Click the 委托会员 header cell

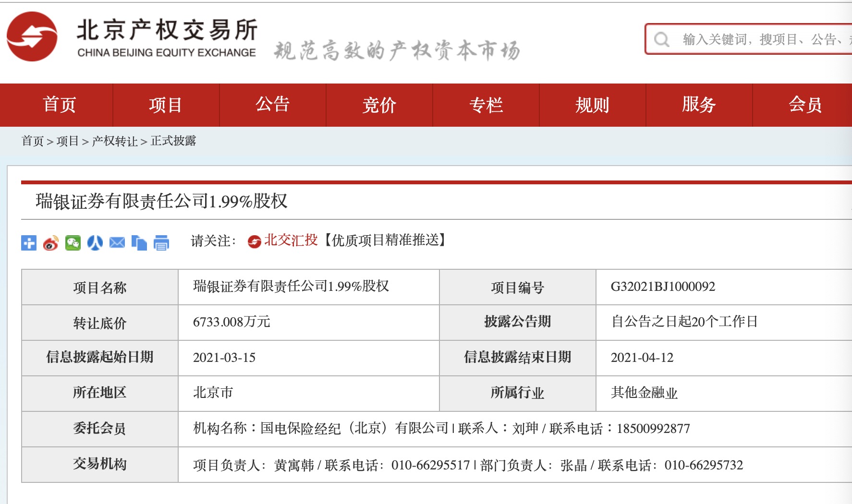tap(100, 429)
